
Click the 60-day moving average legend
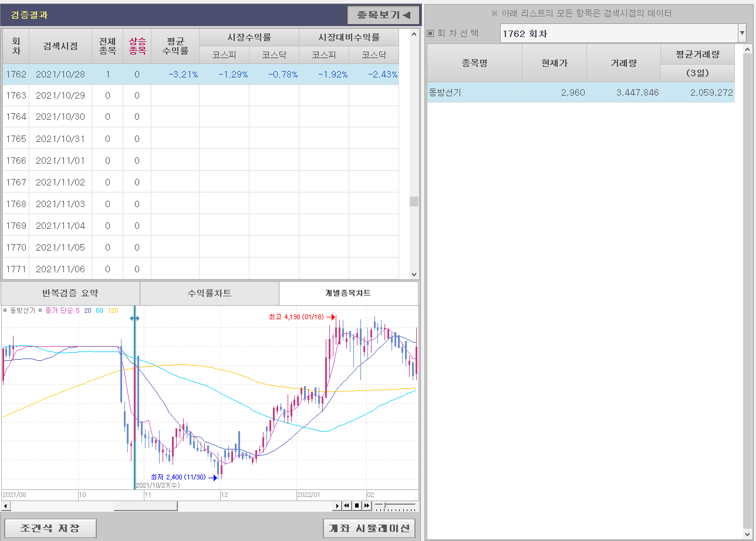(99, 310)
